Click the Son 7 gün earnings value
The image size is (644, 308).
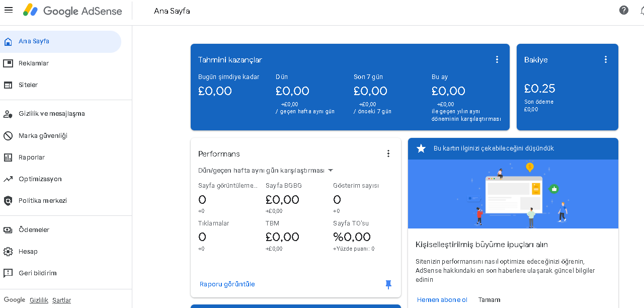click(370, 91)
